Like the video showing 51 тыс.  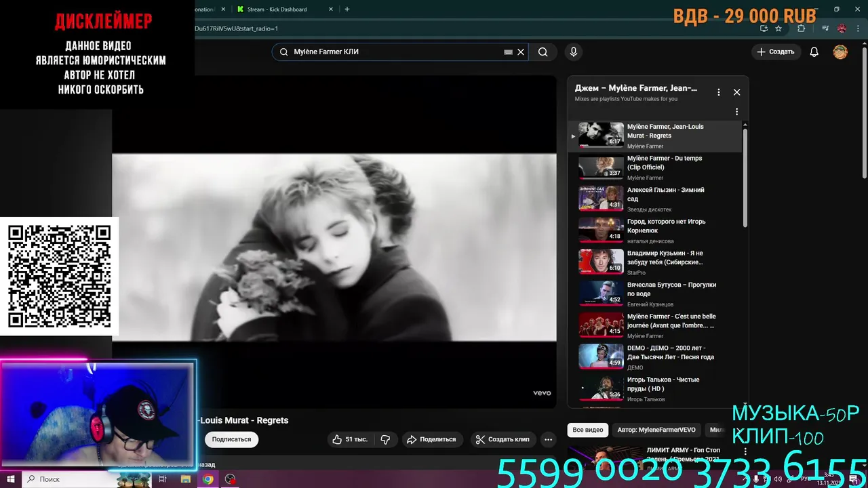coord(350,439)
